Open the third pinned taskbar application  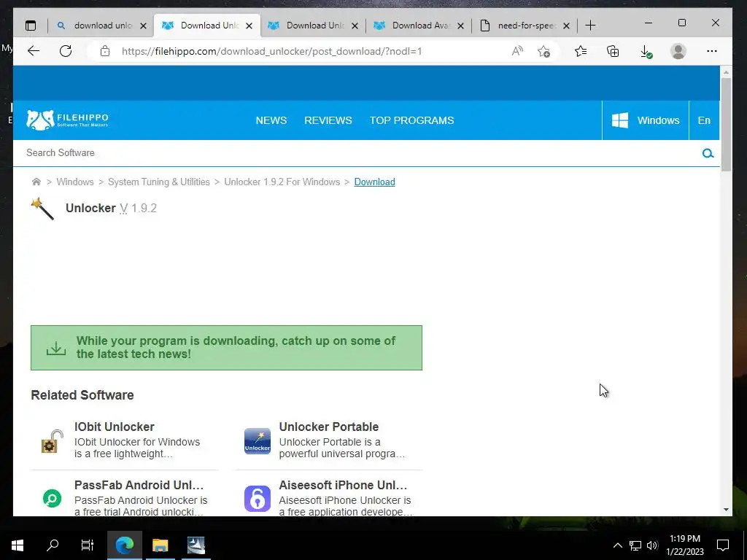[x=196, y=545]
